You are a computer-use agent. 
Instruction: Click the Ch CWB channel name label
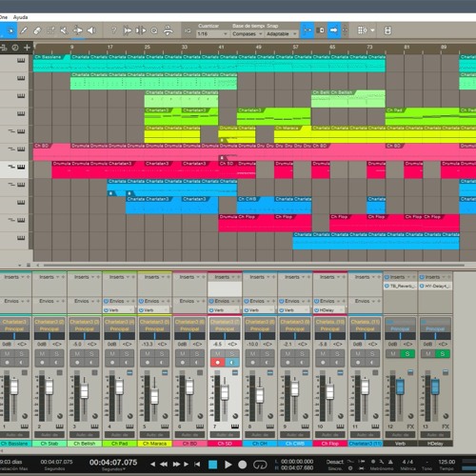pos(295,444)
